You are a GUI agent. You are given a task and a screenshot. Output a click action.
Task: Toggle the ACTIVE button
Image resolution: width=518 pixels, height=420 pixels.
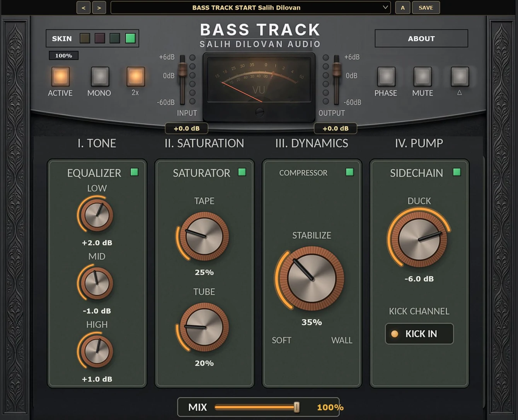pos(61,76)
